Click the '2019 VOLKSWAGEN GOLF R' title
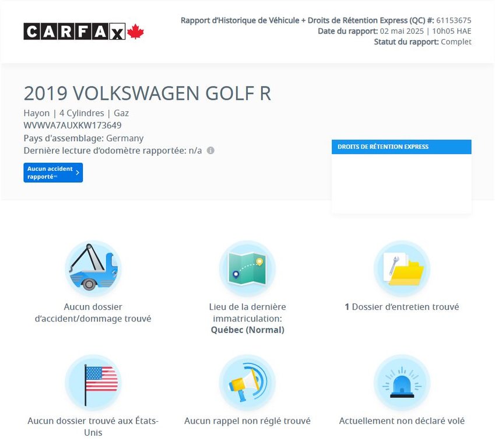The image size is (495, 448). pos(148,93)
